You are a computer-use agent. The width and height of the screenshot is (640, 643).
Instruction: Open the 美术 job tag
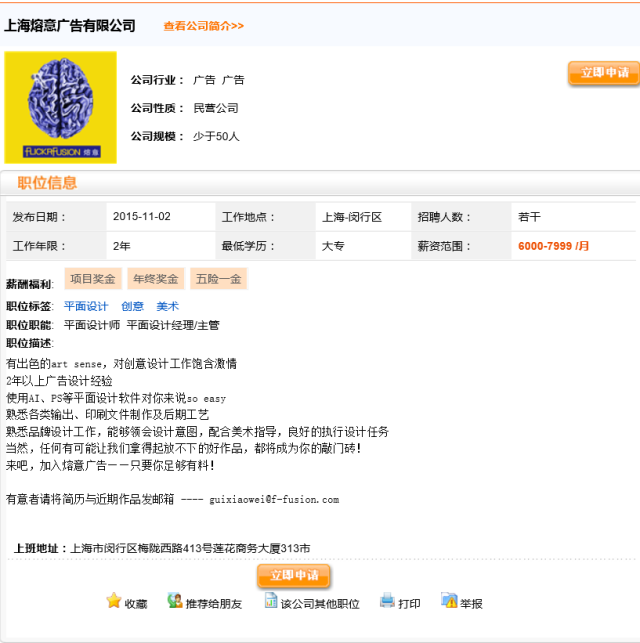pyautogui.click(x=168, y=306)
